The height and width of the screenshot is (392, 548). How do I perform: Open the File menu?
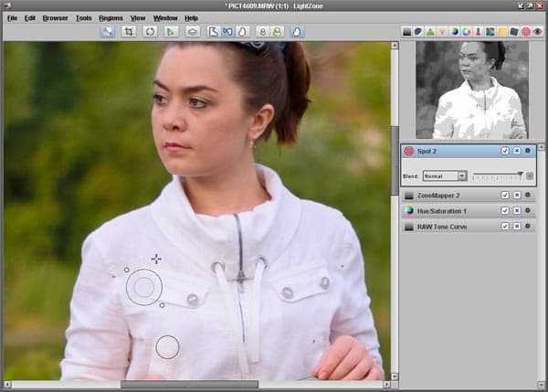[12, 18]
